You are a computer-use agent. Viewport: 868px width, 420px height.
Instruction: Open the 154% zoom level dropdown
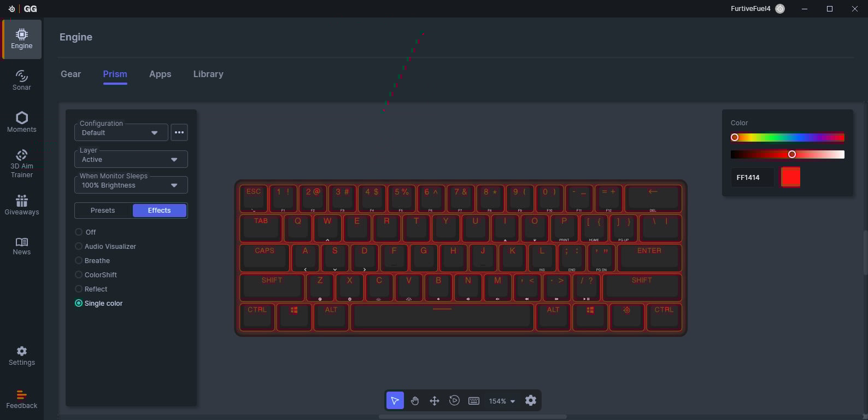(502, 401)
